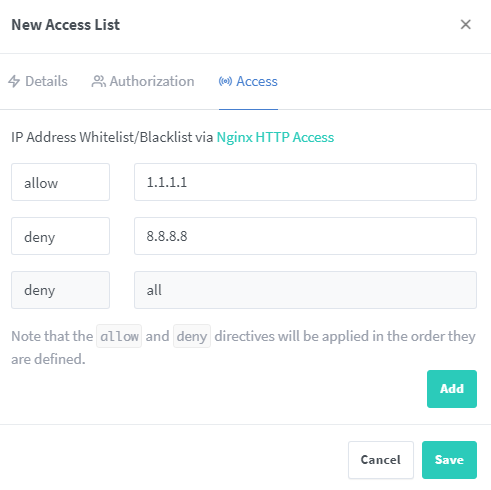Viewport: 491px width, 490px height.
Task: Save the access list
Action: (449, 460)
